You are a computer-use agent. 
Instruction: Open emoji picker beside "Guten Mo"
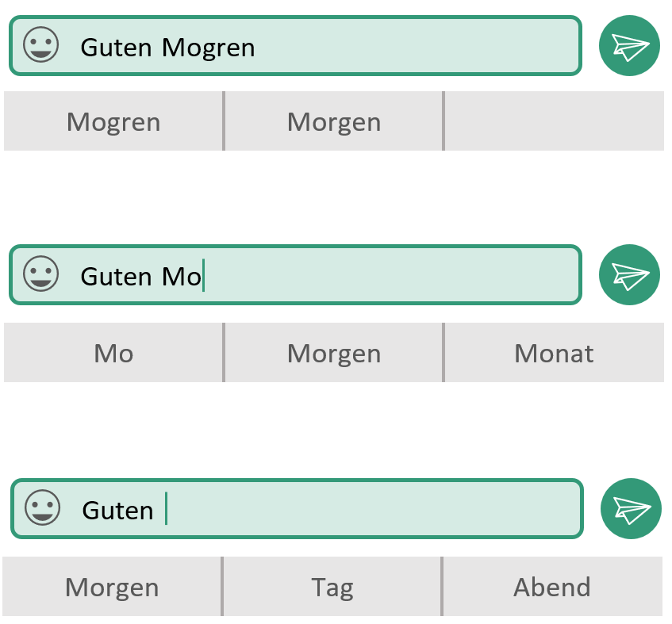coord(40,274)
